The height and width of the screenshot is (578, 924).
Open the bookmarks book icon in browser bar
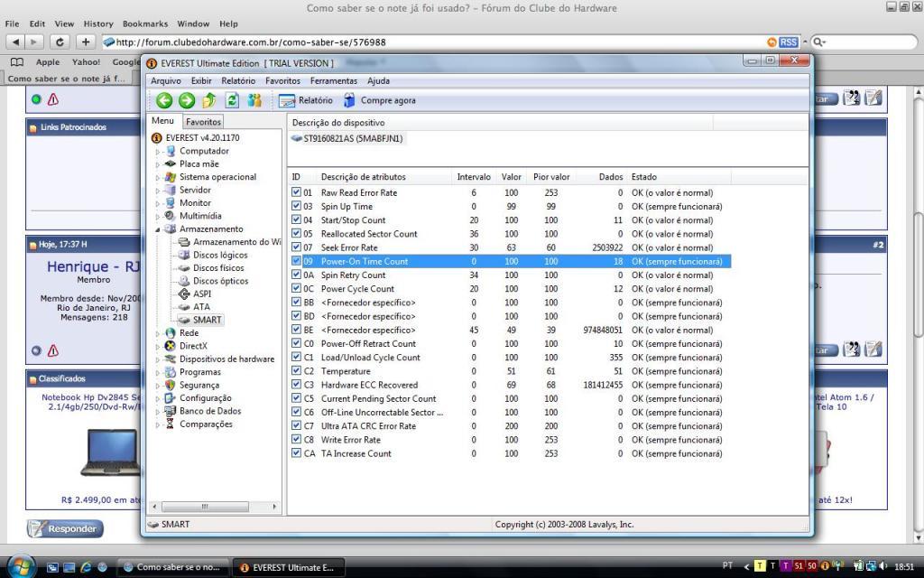(17, 62)
